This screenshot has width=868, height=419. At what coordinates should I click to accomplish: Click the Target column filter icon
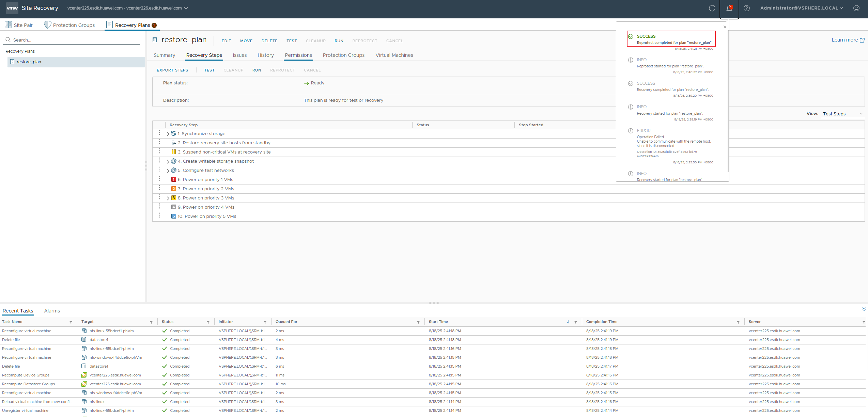[x=151, y=322]
